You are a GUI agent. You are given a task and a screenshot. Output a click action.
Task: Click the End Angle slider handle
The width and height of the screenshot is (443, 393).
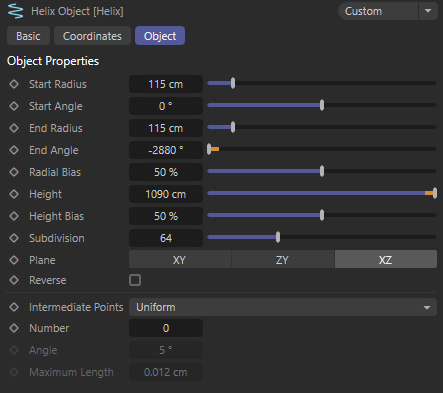(209, 149)
